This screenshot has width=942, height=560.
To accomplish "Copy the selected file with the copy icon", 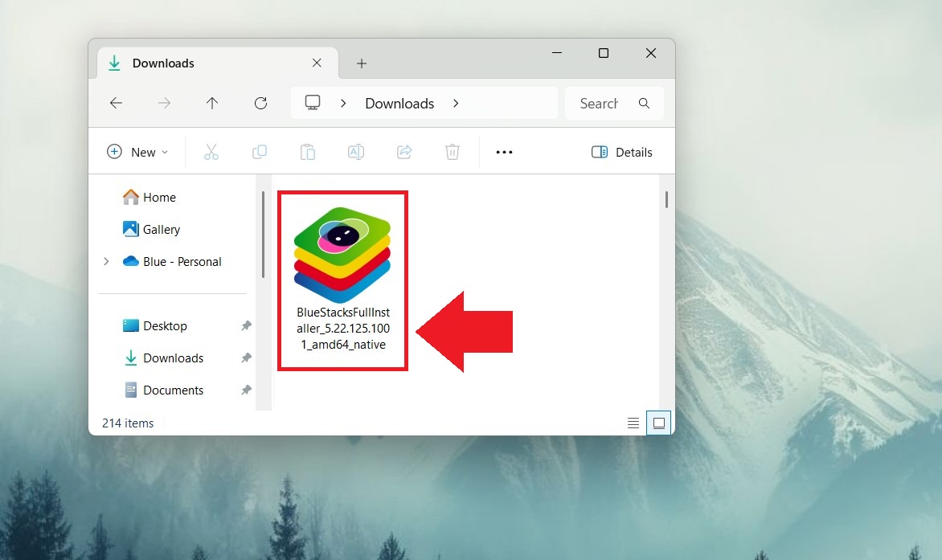I will pyautogui.click(x=260, y=152).
